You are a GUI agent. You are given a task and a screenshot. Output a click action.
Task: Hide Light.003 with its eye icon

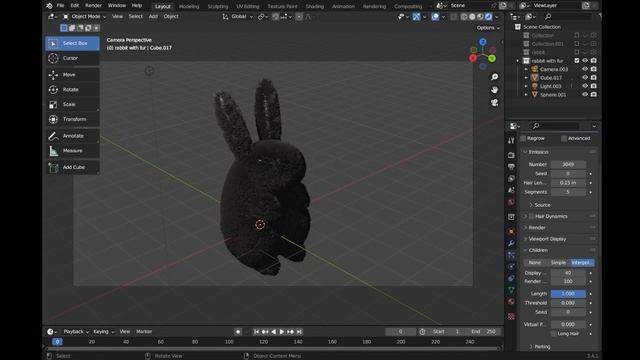[585, 86]
